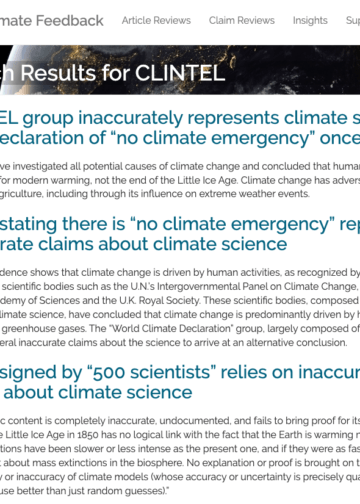Open headline 'signed by 500 scientists relies'

pyautogui.click(x=180, y=372)
